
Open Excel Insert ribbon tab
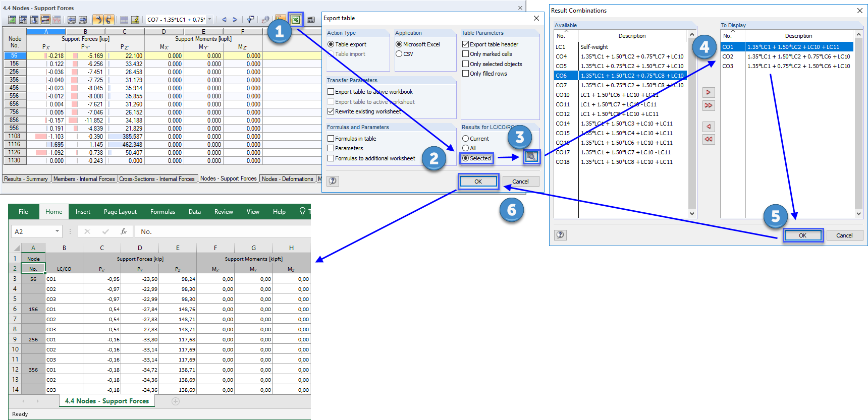(x=83, y=212)
